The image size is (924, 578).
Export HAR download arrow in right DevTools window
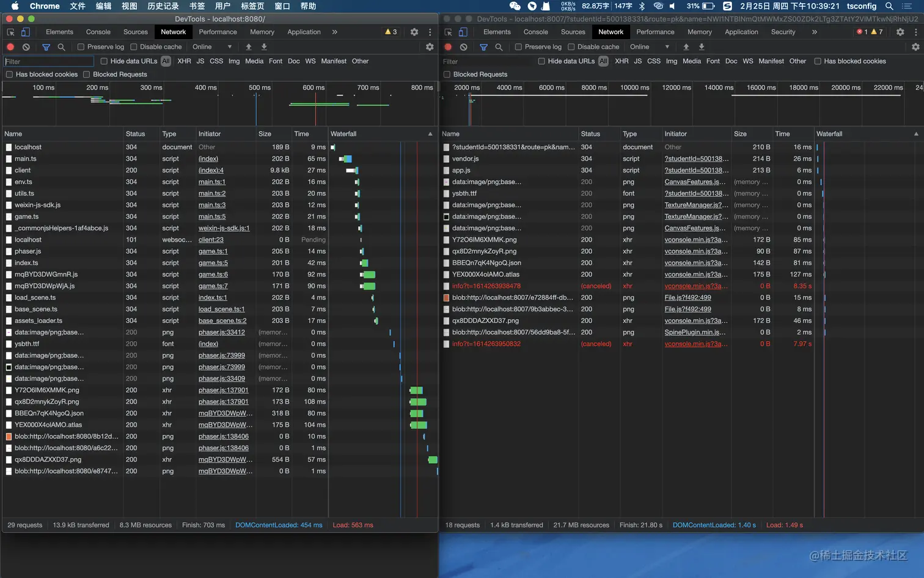702,47
